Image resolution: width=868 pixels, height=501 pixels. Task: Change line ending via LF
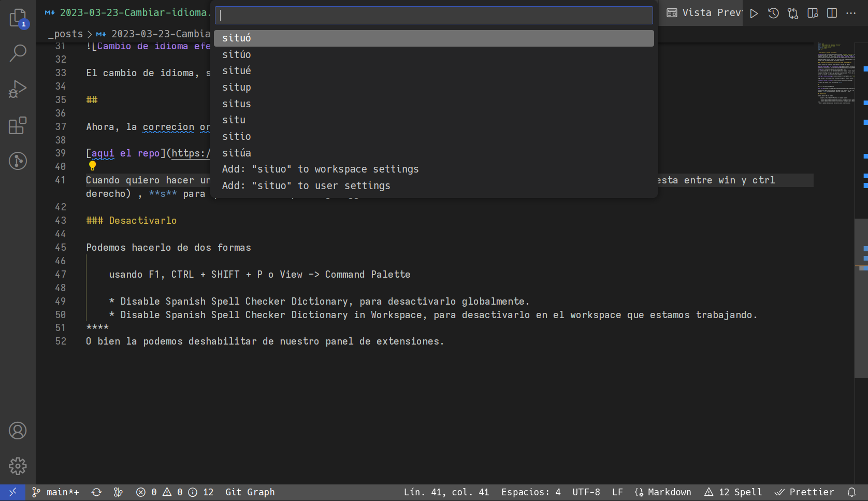point(617,492)
